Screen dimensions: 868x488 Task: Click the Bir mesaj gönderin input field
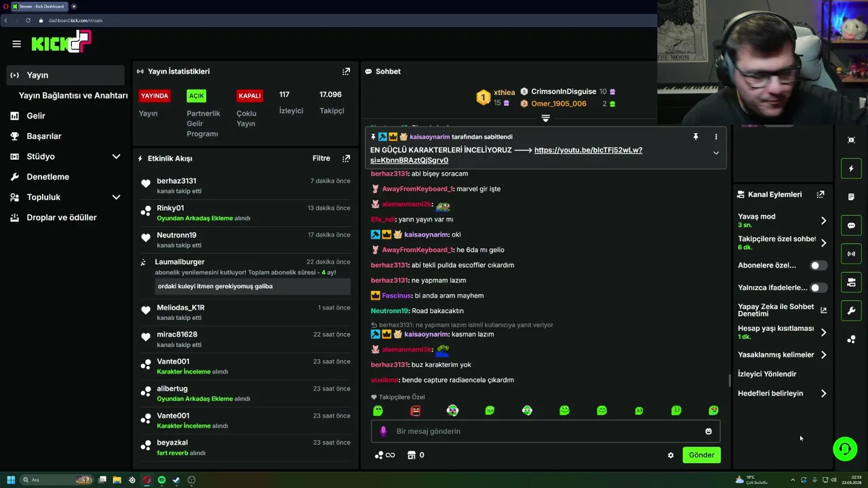click(x=546, y=431)
